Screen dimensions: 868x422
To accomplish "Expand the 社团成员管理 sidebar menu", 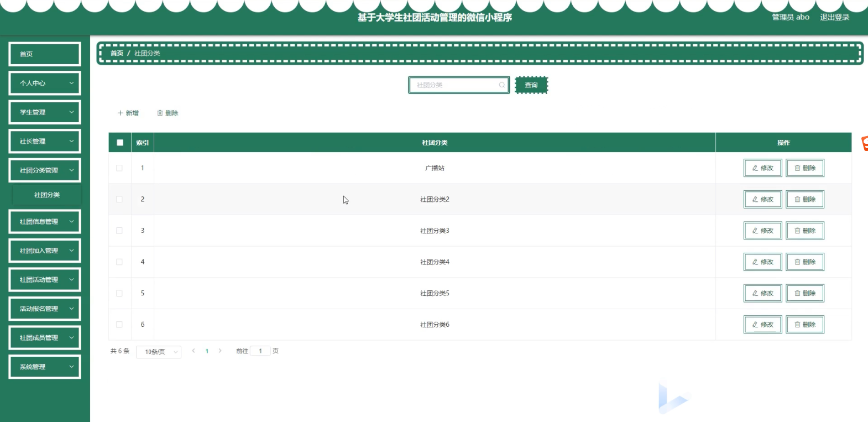I will coord(45,337).
